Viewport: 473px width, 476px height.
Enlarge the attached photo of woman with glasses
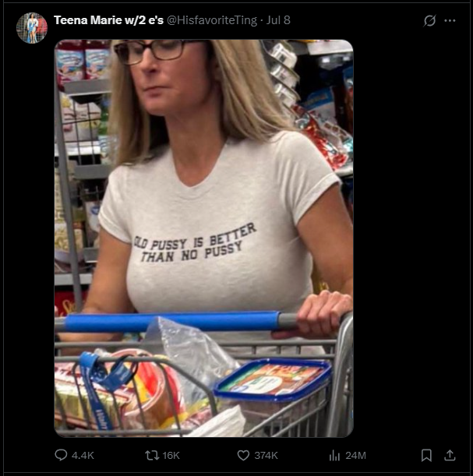coord(203,238)
